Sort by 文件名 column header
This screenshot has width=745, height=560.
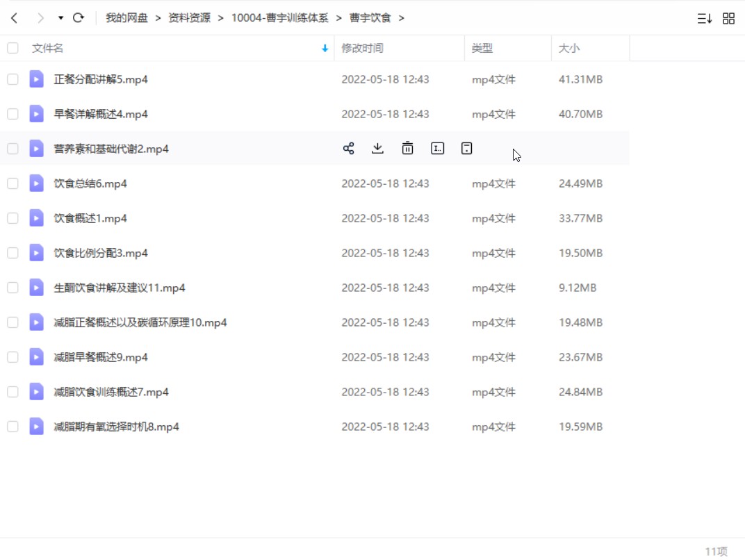pos(47,48)
